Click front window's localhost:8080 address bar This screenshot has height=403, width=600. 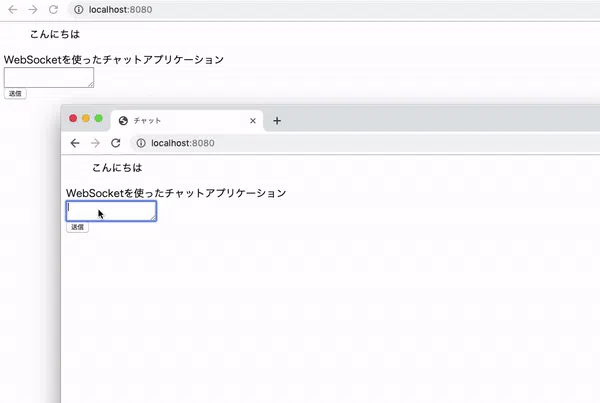point(365,143)
